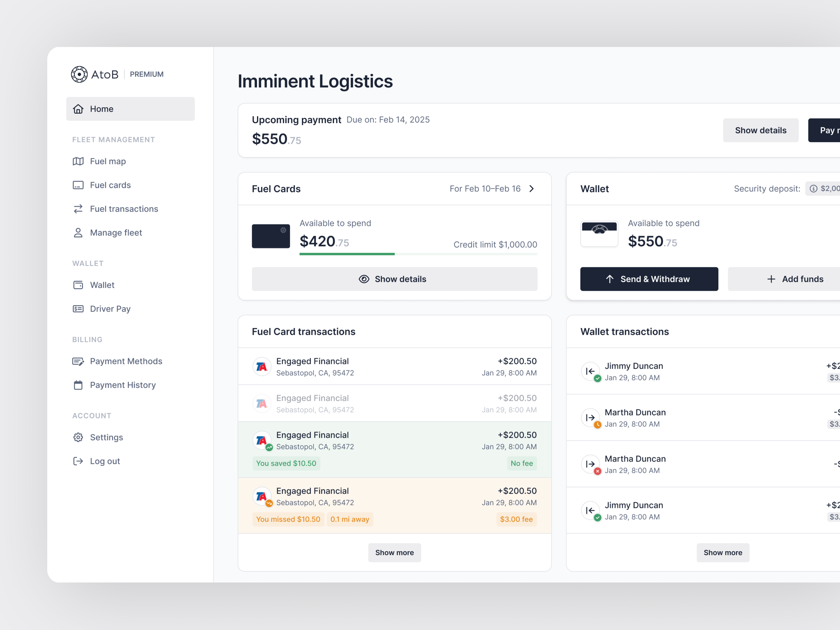Click Send & Withdraw button

click(649, 279)
